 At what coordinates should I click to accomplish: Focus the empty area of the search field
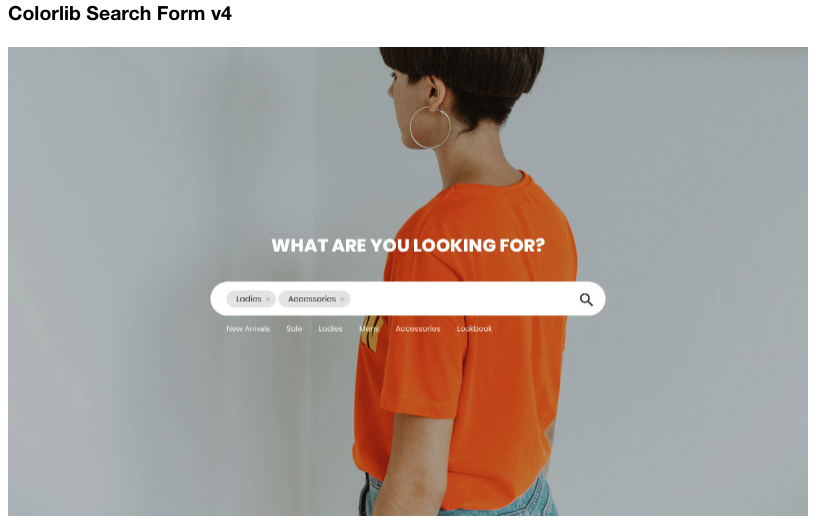pyautogui.click(x=462, y=299)
